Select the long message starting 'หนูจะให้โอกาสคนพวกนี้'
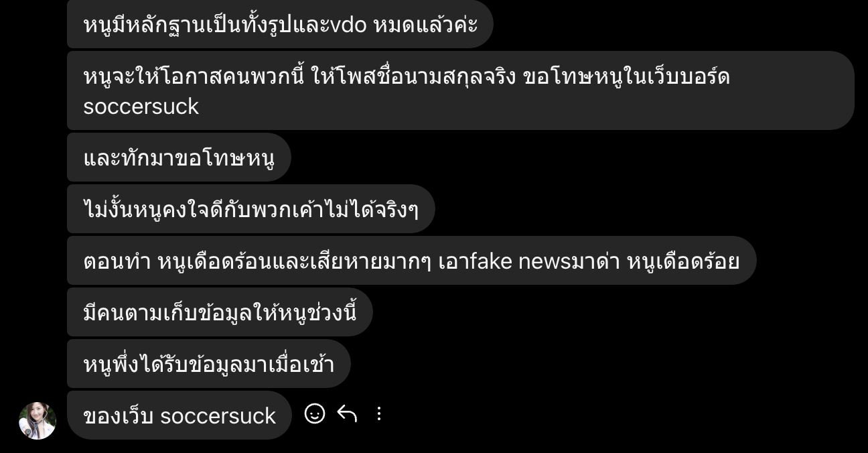 click(x=461, y=90)
